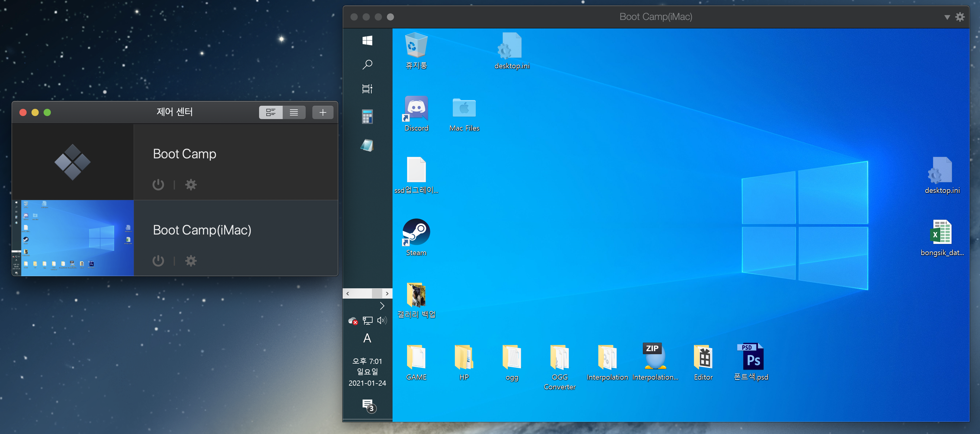Viewport: 980px width, 434px height.
Task: Open the Boot Camp settings gear
Action: [x=191, y=185]
